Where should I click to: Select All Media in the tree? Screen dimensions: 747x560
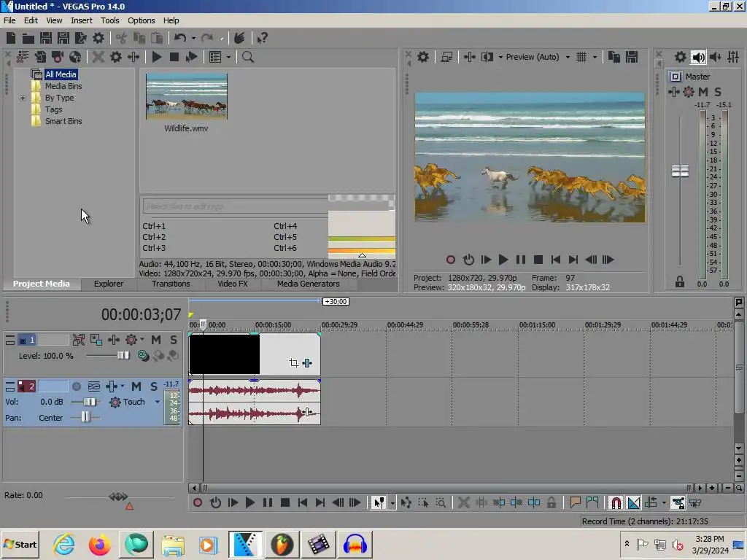[61, 74]
